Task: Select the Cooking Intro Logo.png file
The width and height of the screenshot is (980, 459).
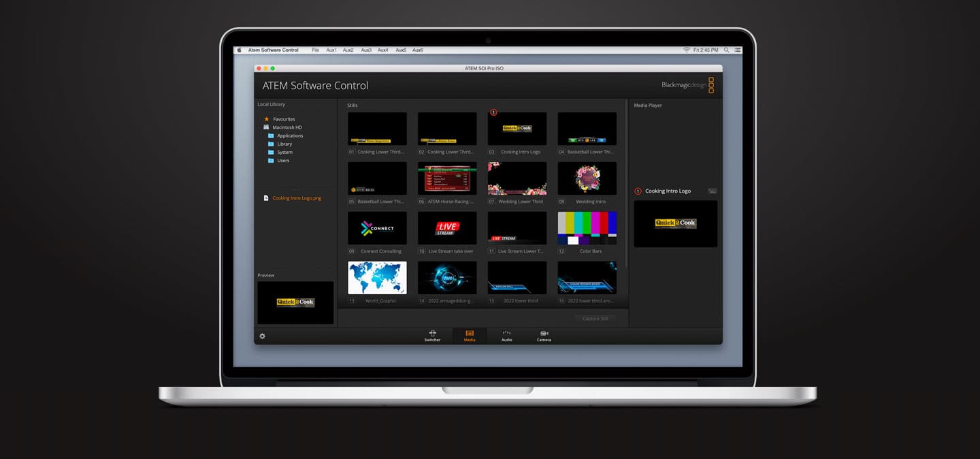Action: point(297,198)
